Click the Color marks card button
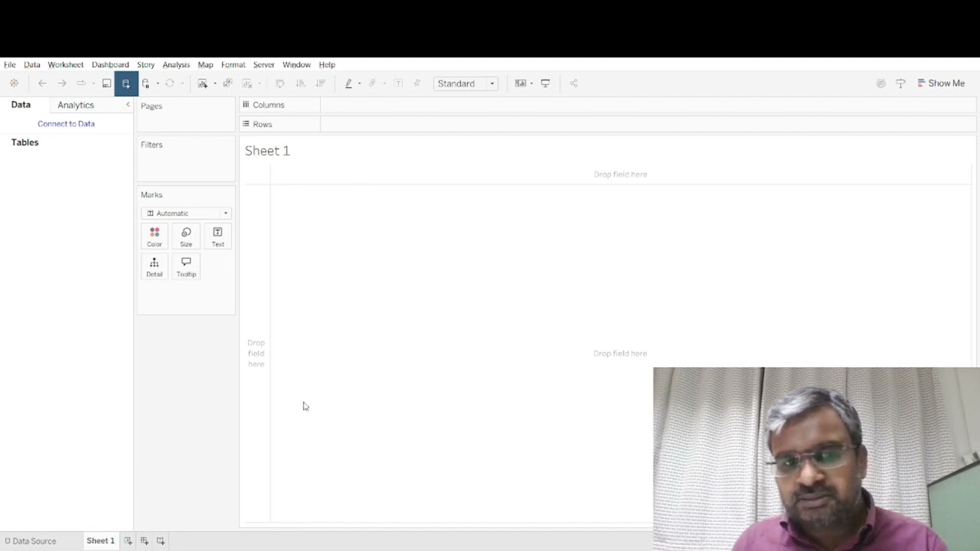 pyautogui.click(x=155, y=236)
